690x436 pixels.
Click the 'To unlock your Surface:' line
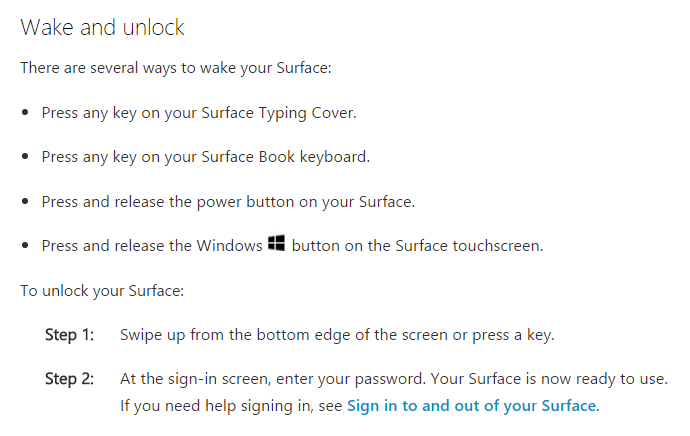tap(102, 291)
